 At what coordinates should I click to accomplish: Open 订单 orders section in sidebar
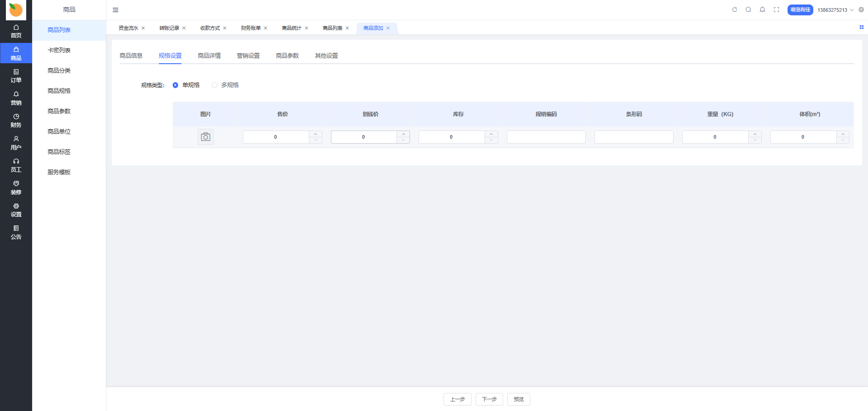16,76
